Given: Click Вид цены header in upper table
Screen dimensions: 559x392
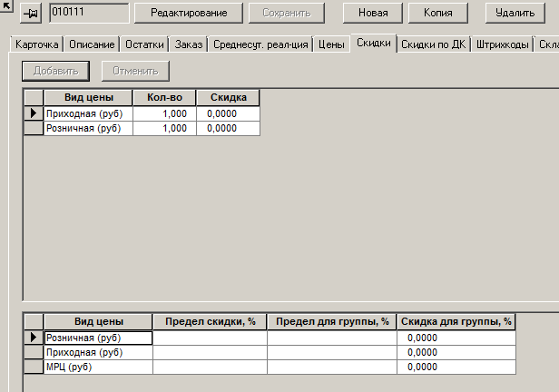Looking at the screenshot, I should (88, 98).
